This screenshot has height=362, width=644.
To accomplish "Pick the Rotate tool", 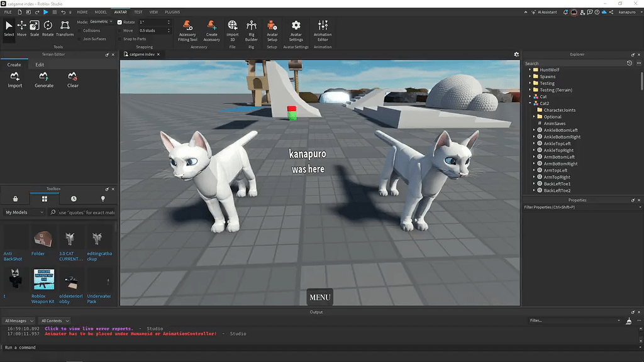I will (x=48, y=28).
